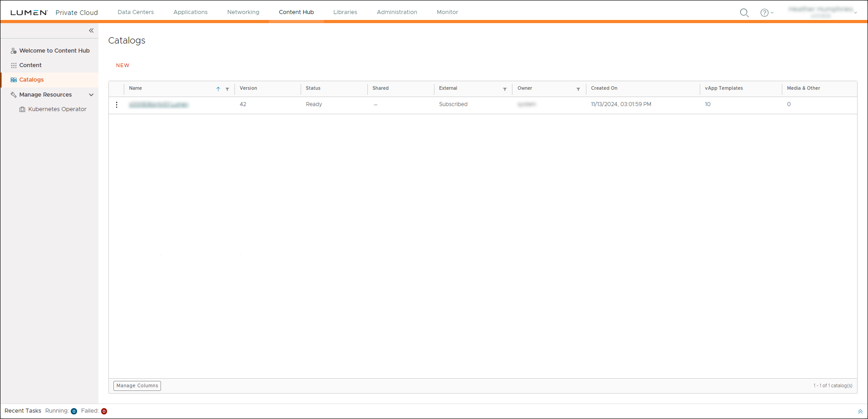Image resolution: width=868 pixels, height=419 pixels.
Task: Click the Name column header text
Action: pos(135,88)
